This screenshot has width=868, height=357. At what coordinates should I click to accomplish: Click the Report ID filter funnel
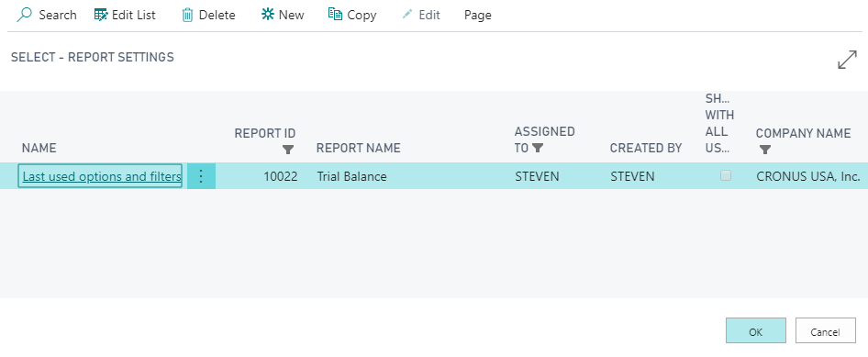[288, 150]
